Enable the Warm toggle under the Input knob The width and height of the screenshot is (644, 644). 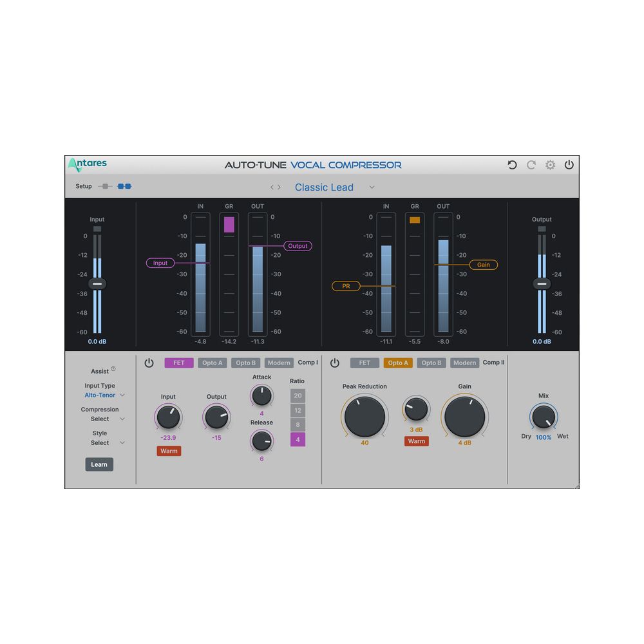pos(169,451)
